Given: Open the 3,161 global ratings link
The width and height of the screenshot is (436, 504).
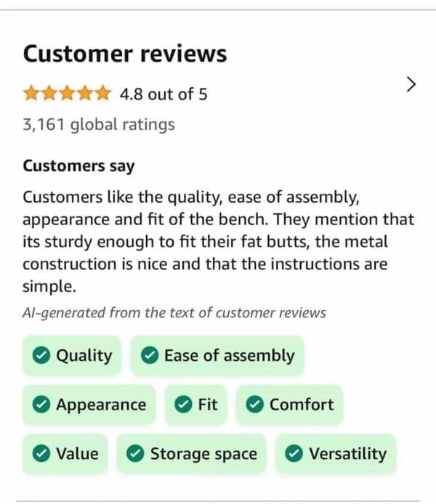Looking at the screenshot, I should point(99,124).
